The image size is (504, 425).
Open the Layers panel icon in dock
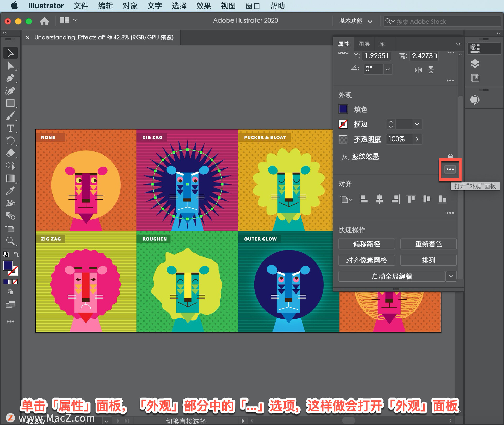pos(475,64)
